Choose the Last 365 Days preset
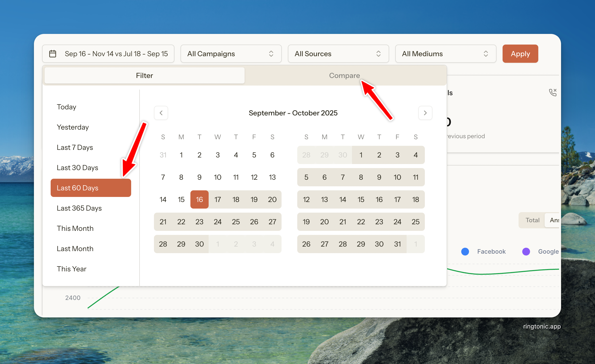The height and width of the screenshot is (364, 595). [x=79, y=208]
